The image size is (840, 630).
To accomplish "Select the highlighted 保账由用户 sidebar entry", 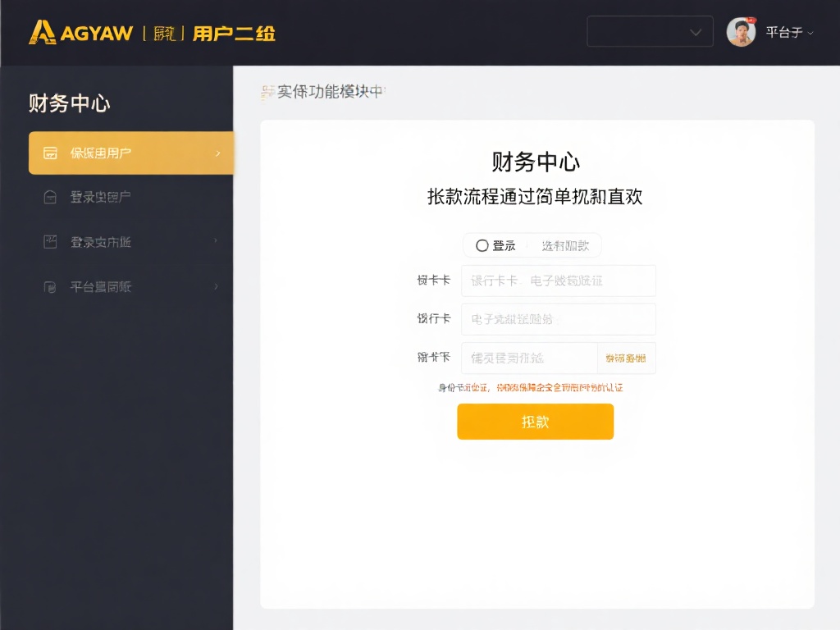I will click(131, 153).
